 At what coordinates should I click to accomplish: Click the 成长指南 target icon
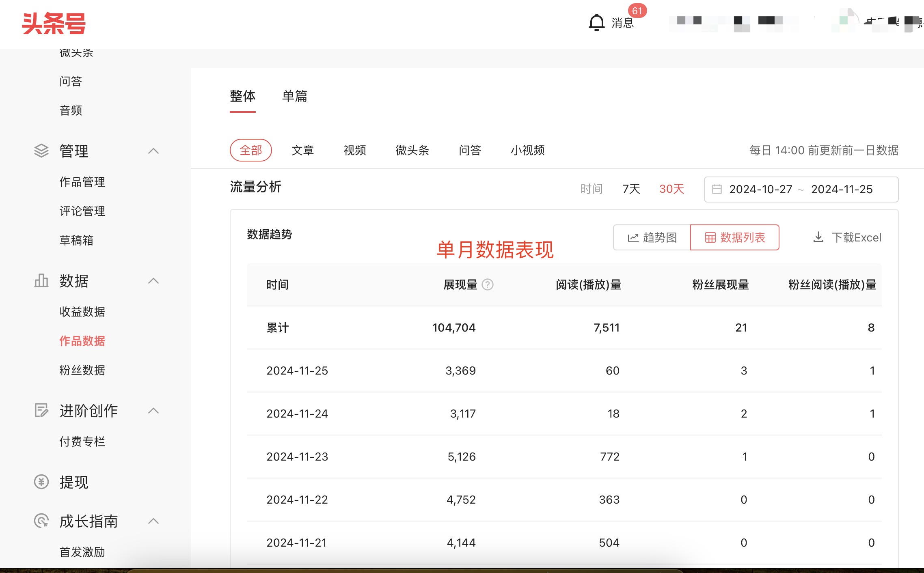pyautogui.click(x=41, y=521)
